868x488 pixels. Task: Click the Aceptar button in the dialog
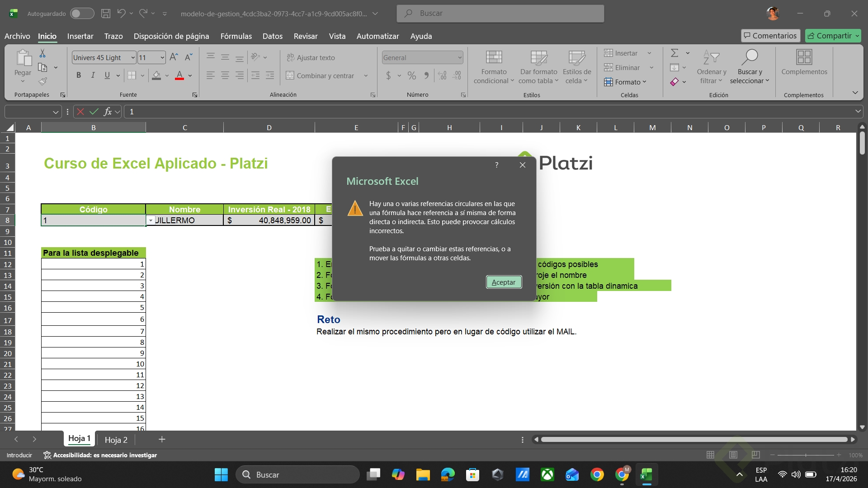tap(504, 282)
